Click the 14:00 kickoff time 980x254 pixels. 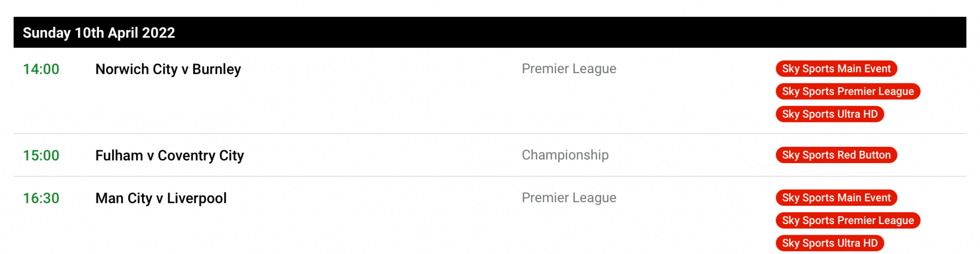tap(41, 69)
